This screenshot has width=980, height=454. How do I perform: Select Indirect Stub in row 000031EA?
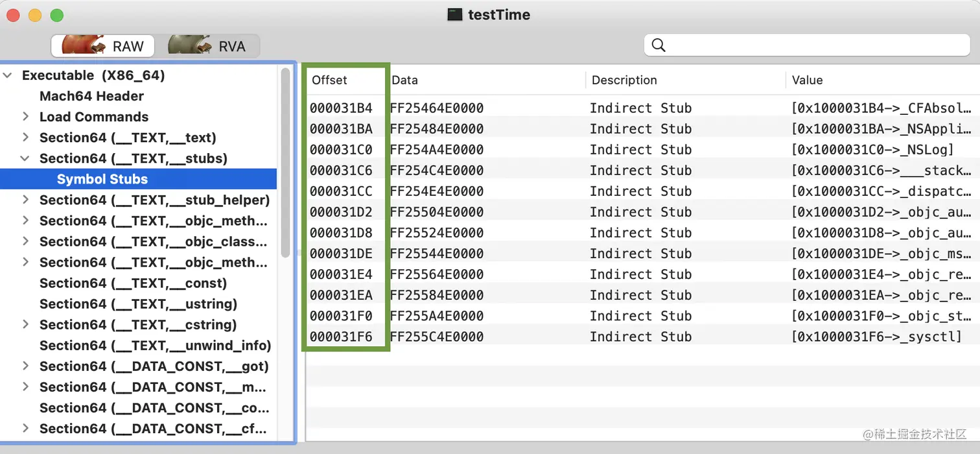[x=640, y=294]
